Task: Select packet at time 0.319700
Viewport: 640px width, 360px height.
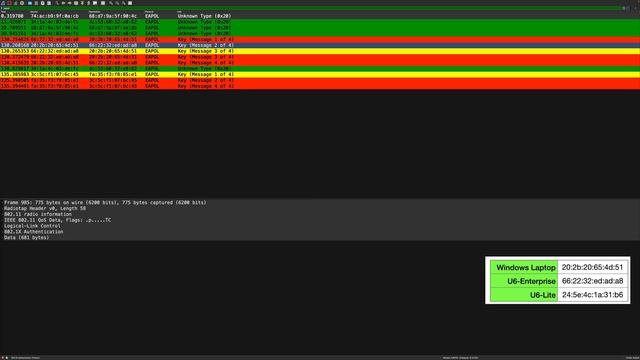Action: click(320, 16)
